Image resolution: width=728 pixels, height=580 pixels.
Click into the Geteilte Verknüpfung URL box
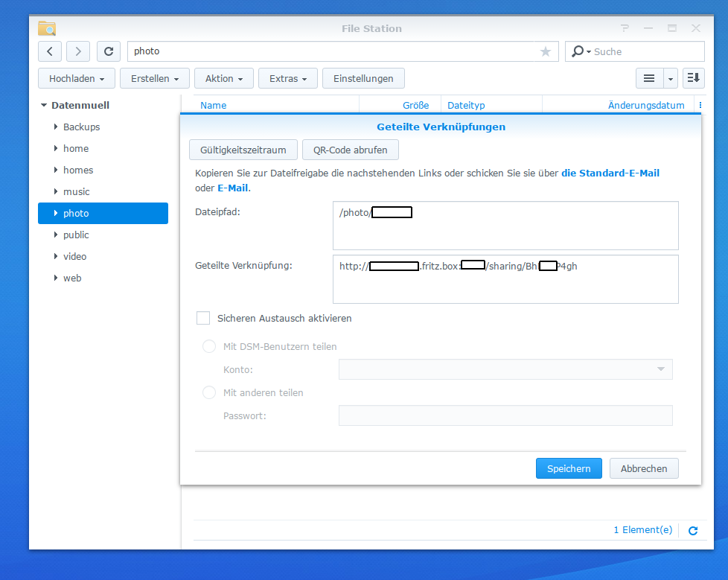505,279
